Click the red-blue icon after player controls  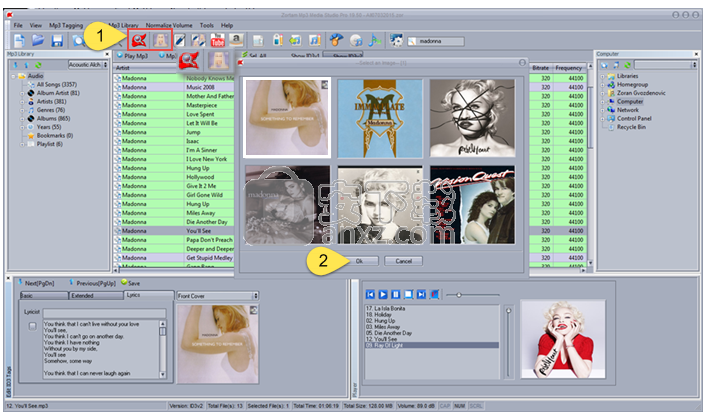point(434,294)
